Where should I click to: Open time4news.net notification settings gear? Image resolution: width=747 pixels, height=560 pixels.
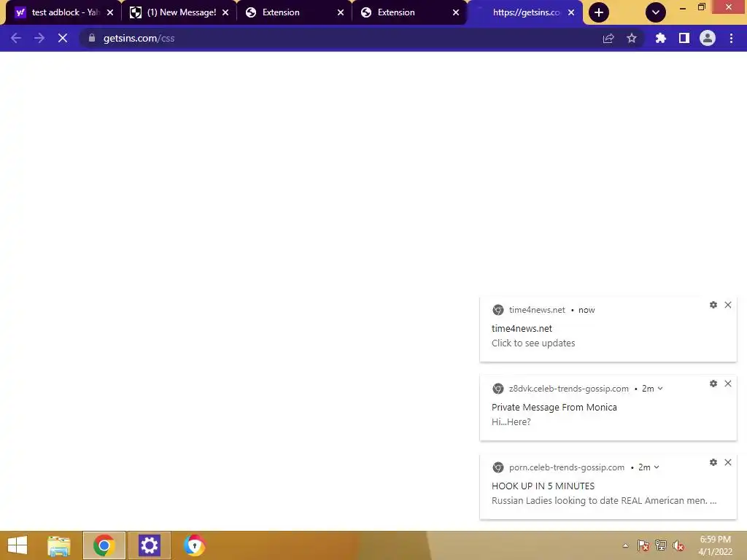click(x=713, y=305)
